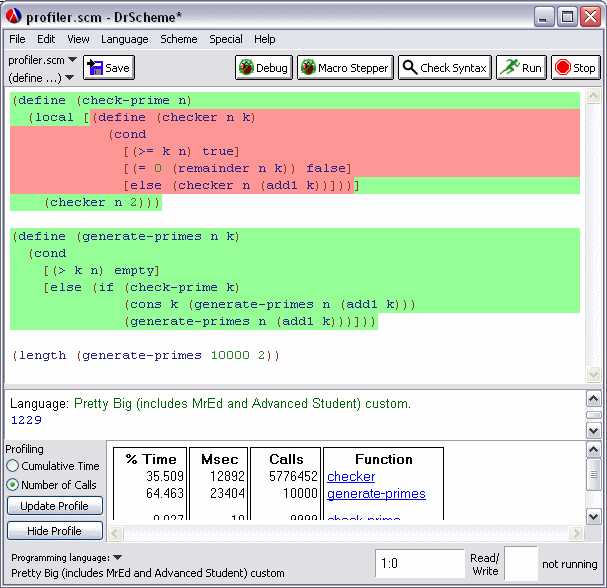Click the up arrow of definitions scrollbar
Viewport: 607px width, 588px height.
click(593, 96)
